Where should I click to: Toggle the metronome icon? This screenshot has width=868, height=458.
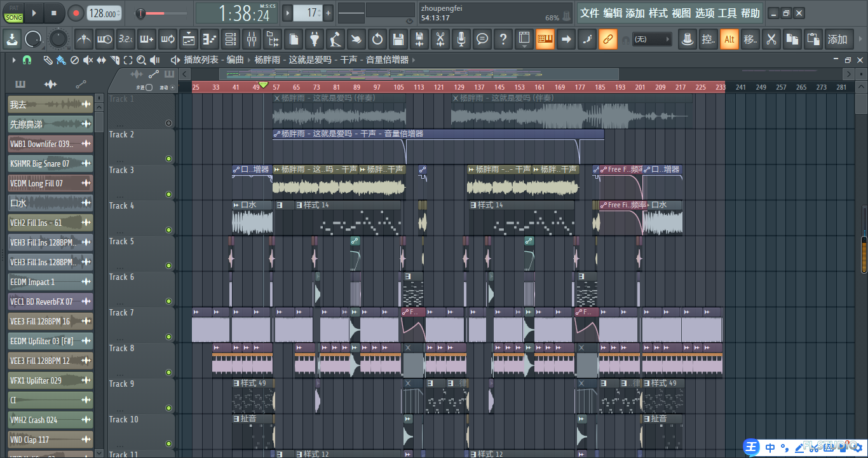pyautogui.click(x=84, y=39)
